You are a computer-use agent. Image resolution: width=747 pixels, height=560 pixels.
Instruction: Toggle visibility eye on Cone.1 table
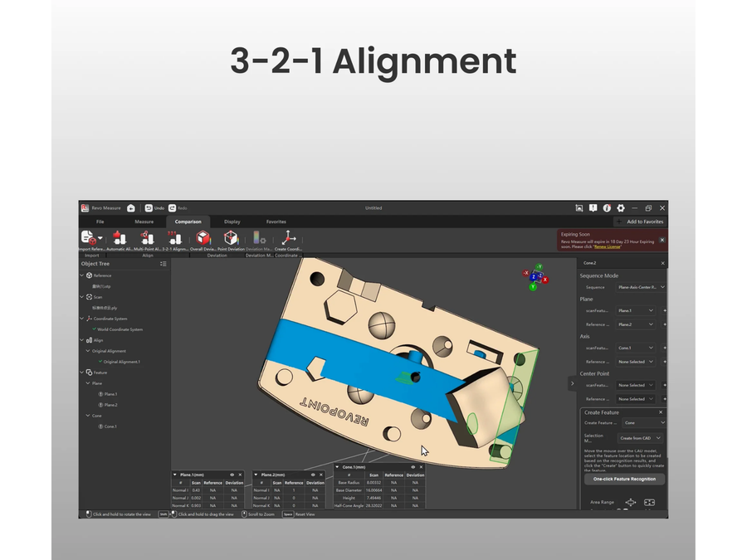pos(413,467)
